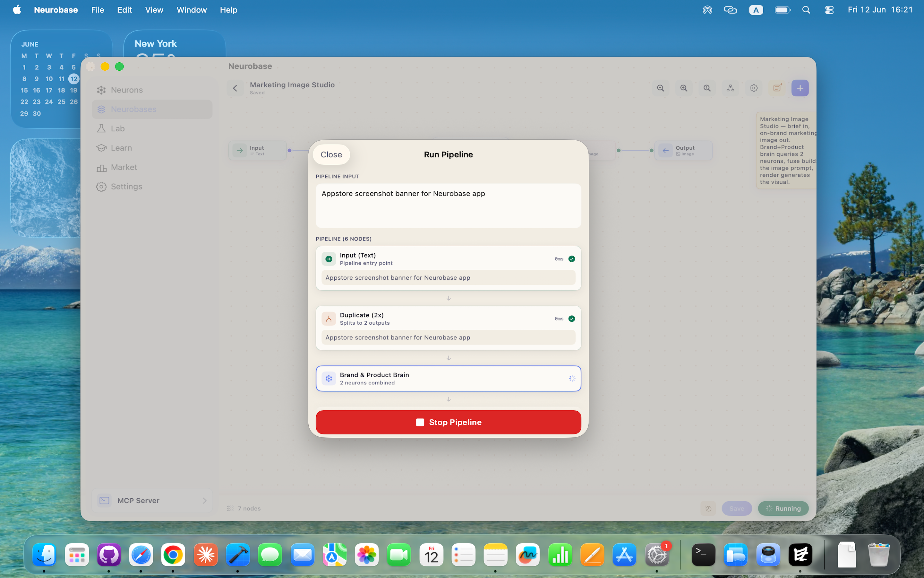Open Settings in the sidebar

click(x=152, y=187)
